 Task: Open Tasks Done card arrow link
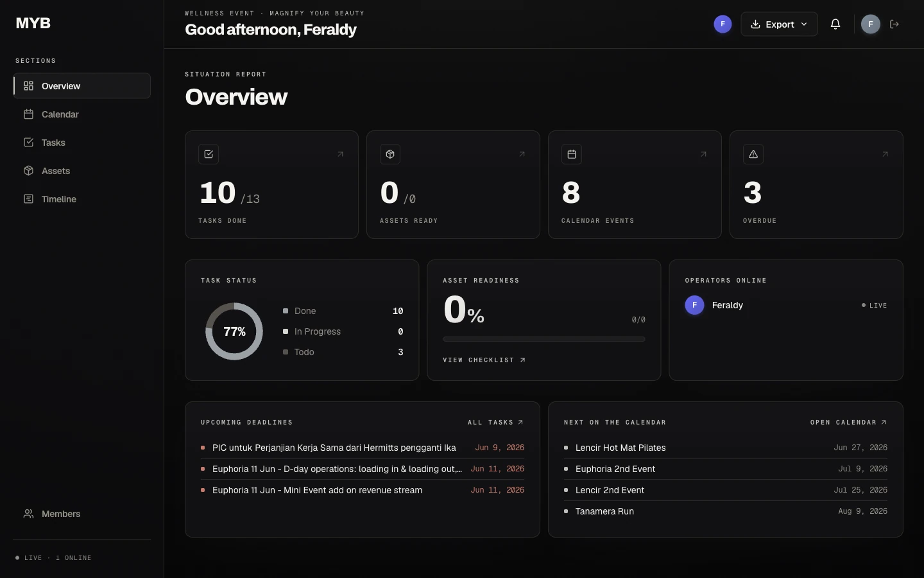tap(340, 154)
